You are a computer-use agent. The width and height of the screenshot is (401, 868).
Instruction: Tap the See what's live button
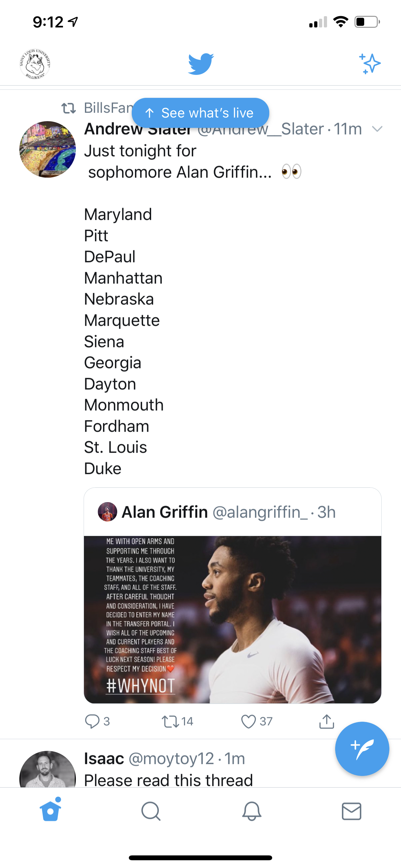pos(200,113)
